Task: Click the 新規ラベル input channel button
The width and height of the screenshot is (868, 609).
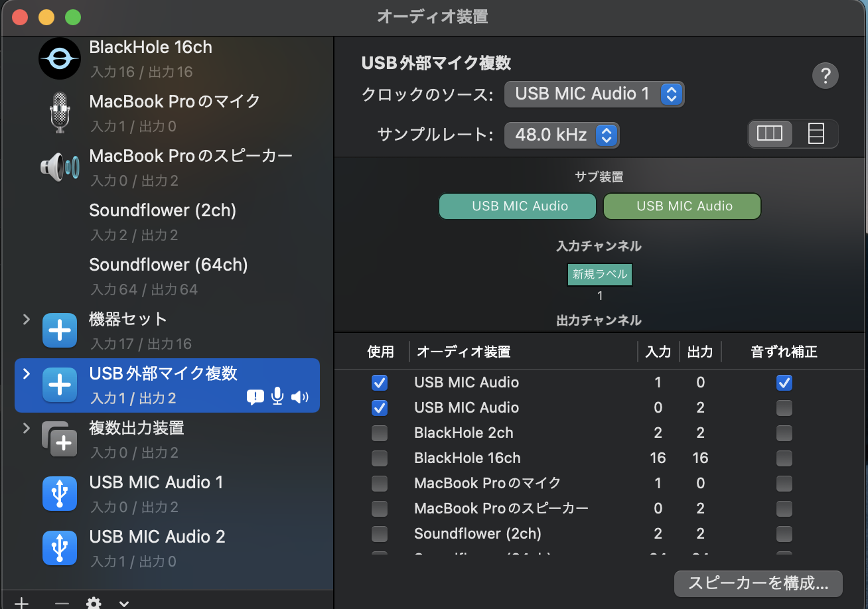Action: point(599,274)
